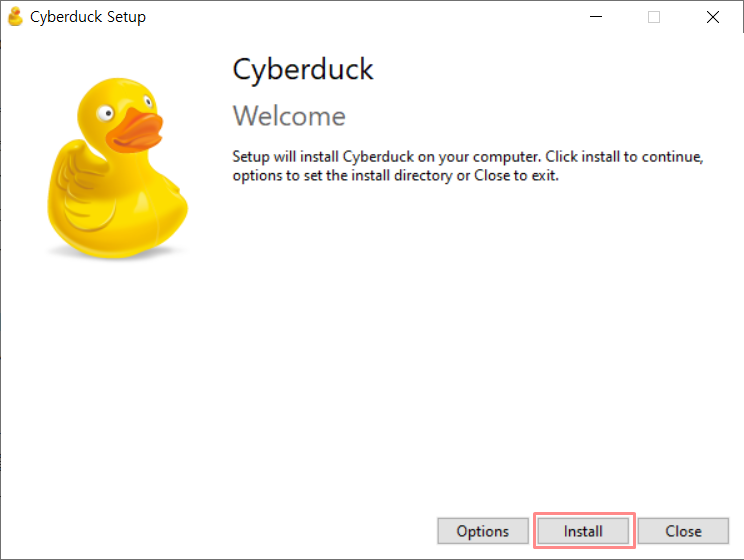This screenshot has height=560, width=744.
Task: Click the "Cyberduck" title heading
Action: [x=303, y=70]
